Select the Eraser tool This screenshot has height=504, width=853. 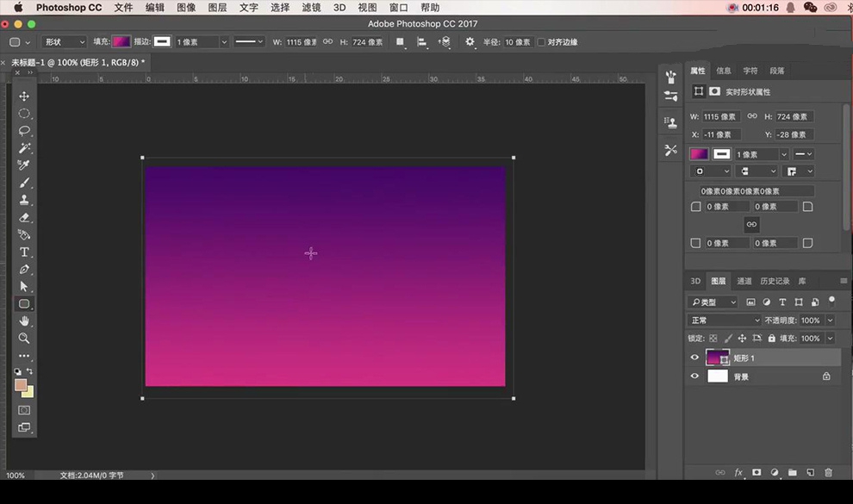(x=24, y=217)
